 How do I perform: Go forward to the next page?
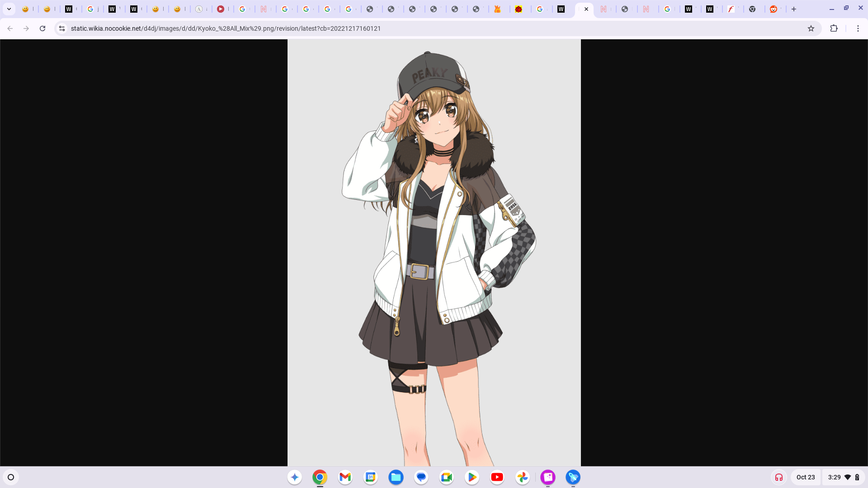click(26, 28)
